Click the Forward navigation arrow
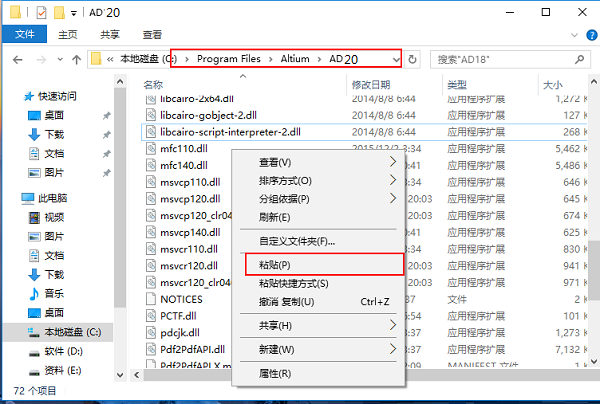Image resolution: width=600 pixels, height=404 pixels. (41, 60)
